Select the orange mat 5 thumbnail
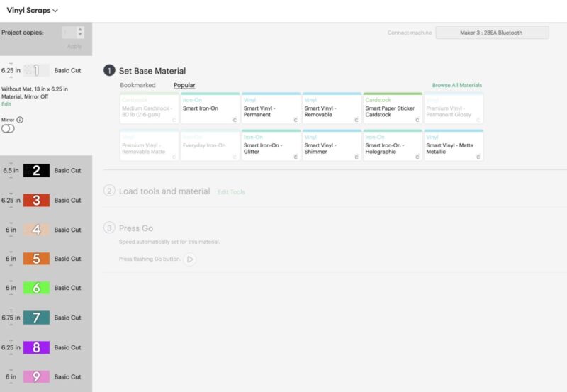This screenshot has height=392, width=567. click(36, 259)
